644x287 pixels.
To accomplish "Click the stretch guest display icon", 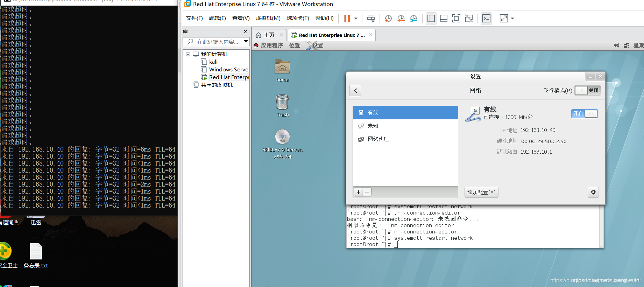I will coord(504,19).
